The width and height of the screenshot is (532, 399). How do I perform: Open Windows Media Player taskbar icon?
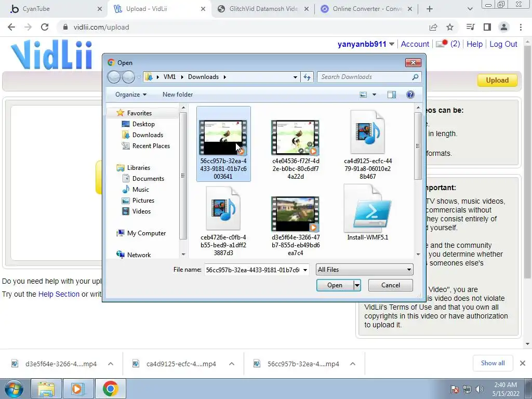[78, 389]
